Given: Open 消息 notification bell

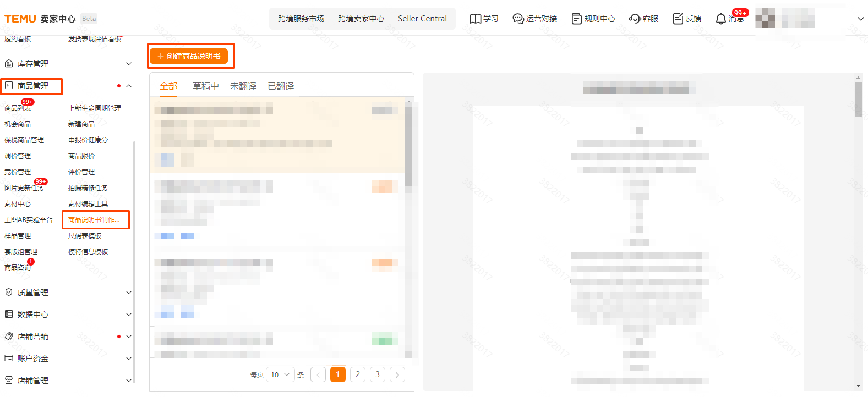Looking at the screenshot, I should pos(720,19).
